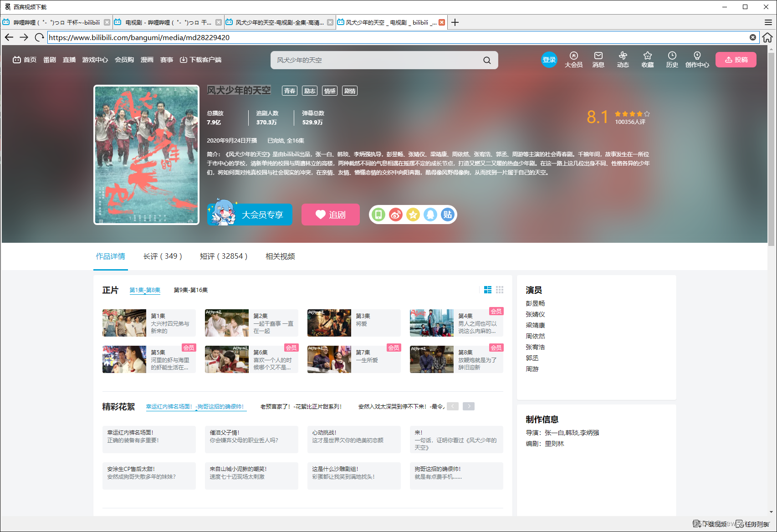Screen dimensions: 777x532
Task: Open the 长评 (349) tab
Action: [163, 256]
